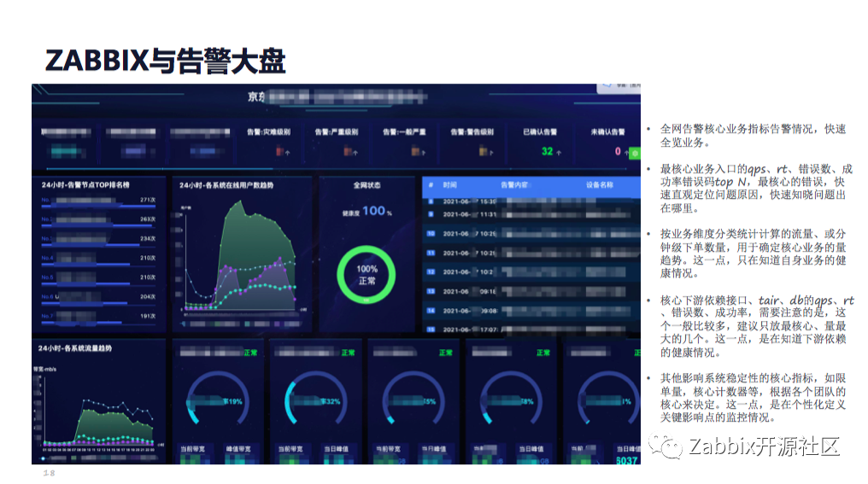Click the green icon beside 未确认告警 count

pos(636,153)
